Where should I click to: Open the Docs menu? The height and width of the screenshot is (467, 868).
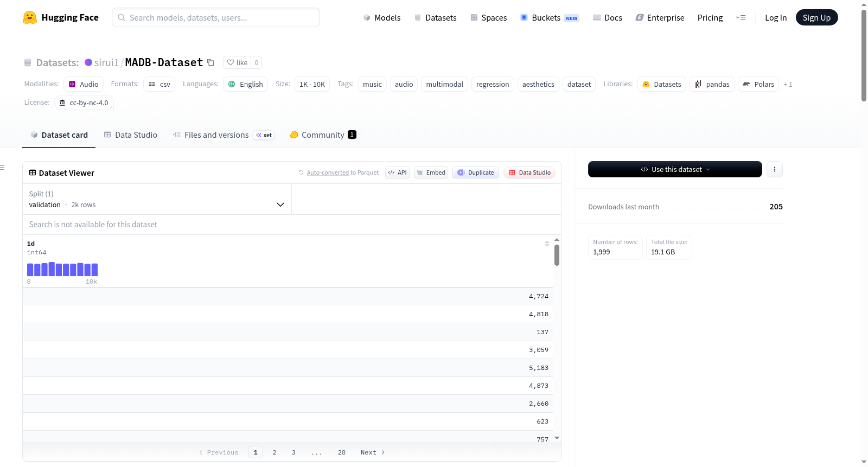tap(608, 17)
